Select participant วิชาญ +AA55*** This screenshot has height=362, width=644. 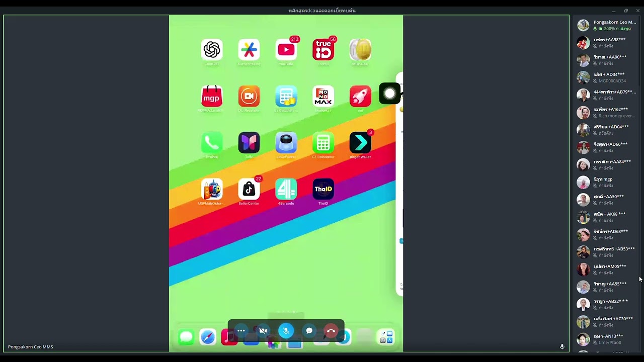pos(607,287)
